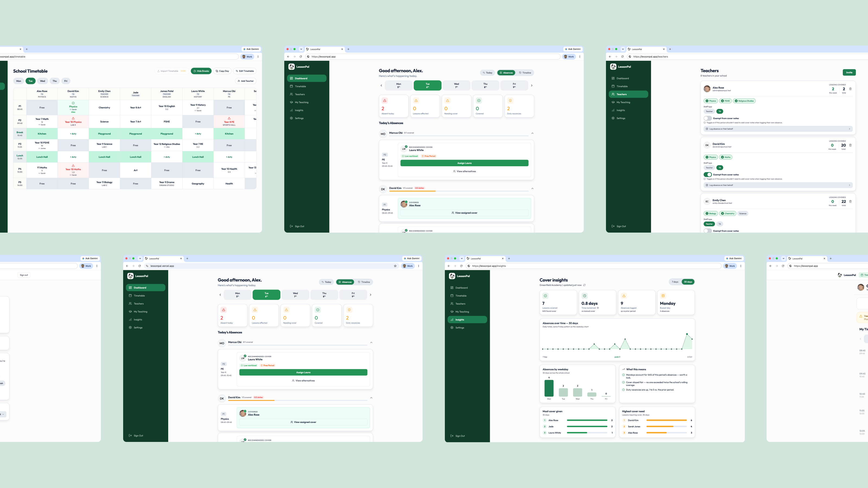The height and width of the screenshot is (488, 868).
Task: Click green check icon on 'Lessons covered' insight card
Action: click(545, 296)
